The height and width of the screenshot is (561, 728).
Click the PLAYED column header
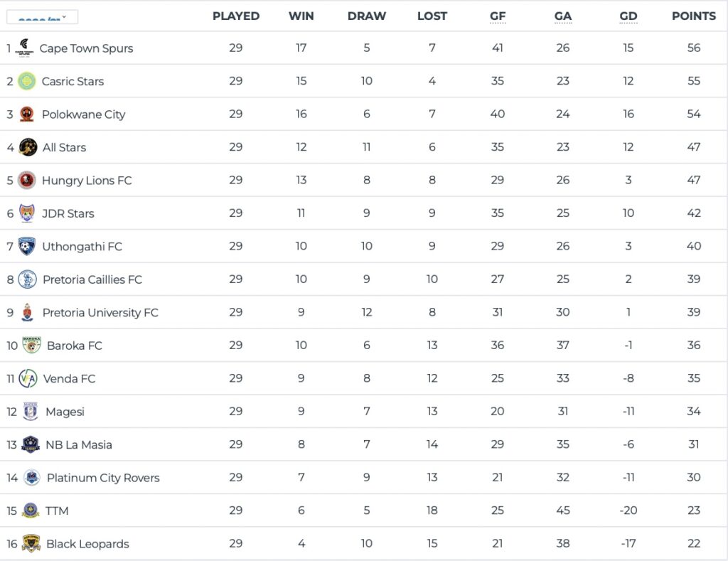pos(235,16)
